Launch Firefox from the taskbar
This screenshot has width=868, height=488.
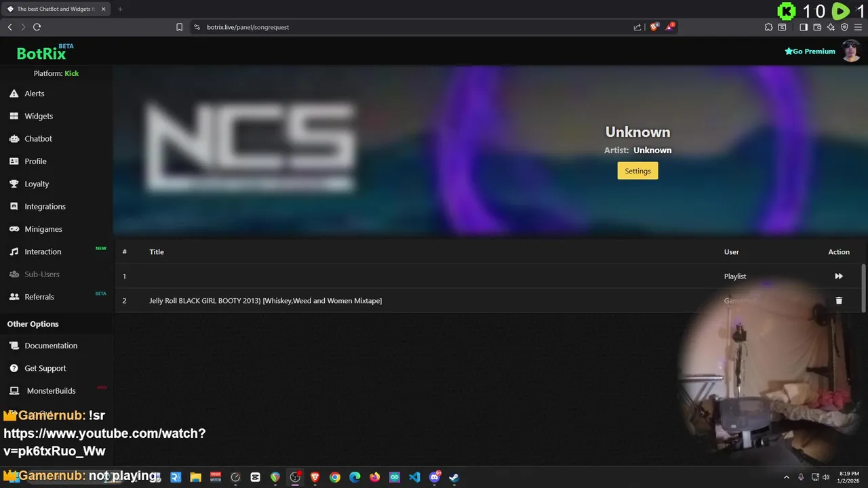click(x=374, y=477)
